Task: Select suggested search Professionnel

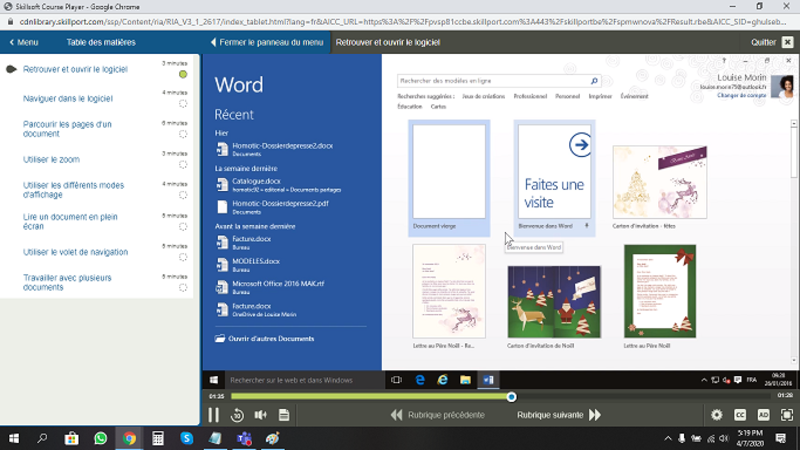Action: [x=530, y=96]
